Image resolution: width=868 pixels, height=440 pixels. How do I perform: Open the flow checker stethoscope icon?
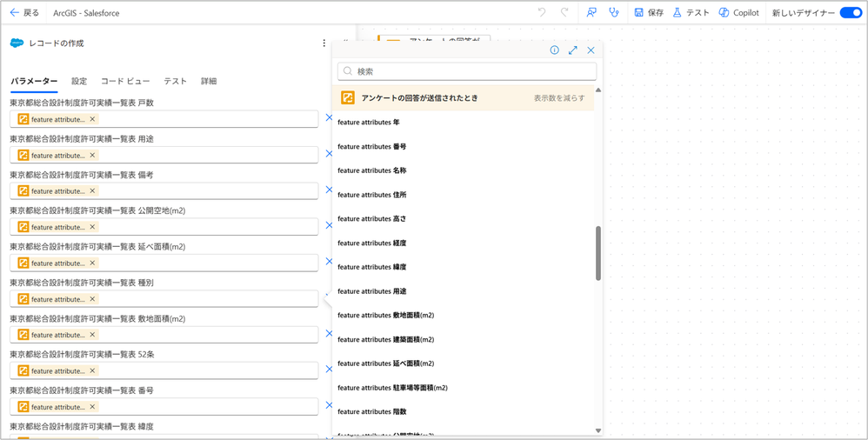pyautogui.click(x=613, y=13)
